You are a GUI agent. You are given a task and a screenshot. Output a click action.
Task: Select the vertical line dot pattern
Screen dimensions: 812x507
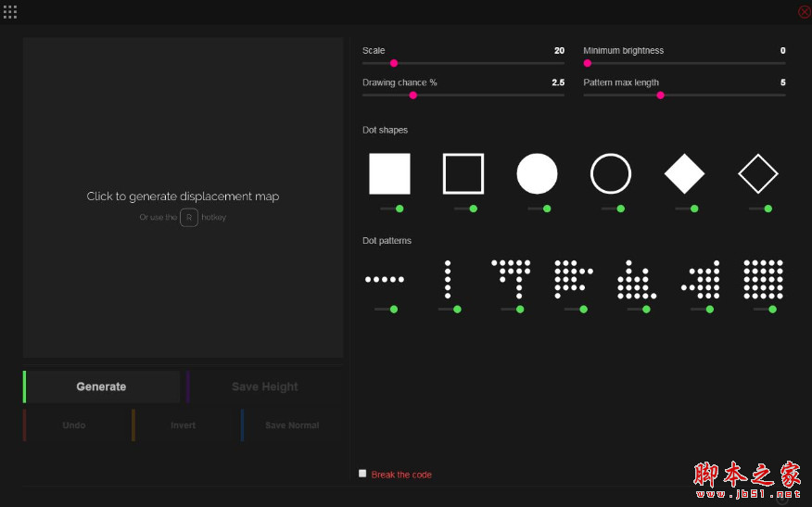[448, 280]
